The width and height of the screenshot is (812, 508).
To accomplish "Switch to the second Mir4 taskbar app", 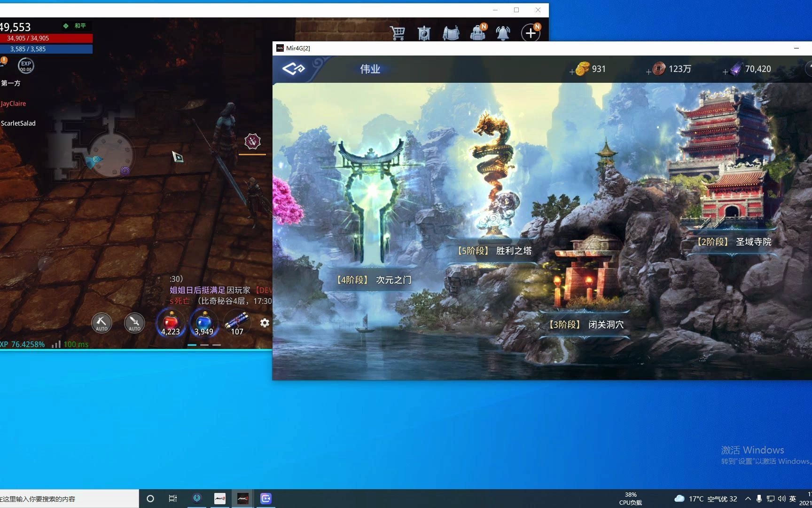I will (x=242, y=498).
